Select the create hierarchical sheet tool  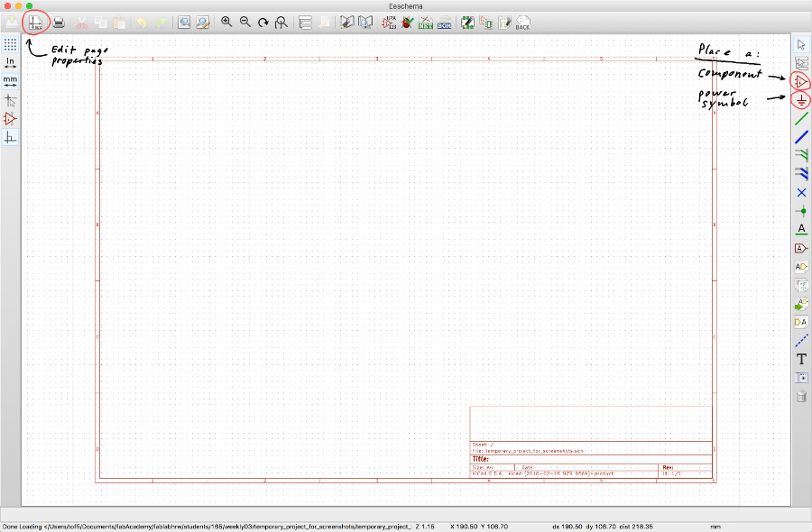[x=801, y=286]
